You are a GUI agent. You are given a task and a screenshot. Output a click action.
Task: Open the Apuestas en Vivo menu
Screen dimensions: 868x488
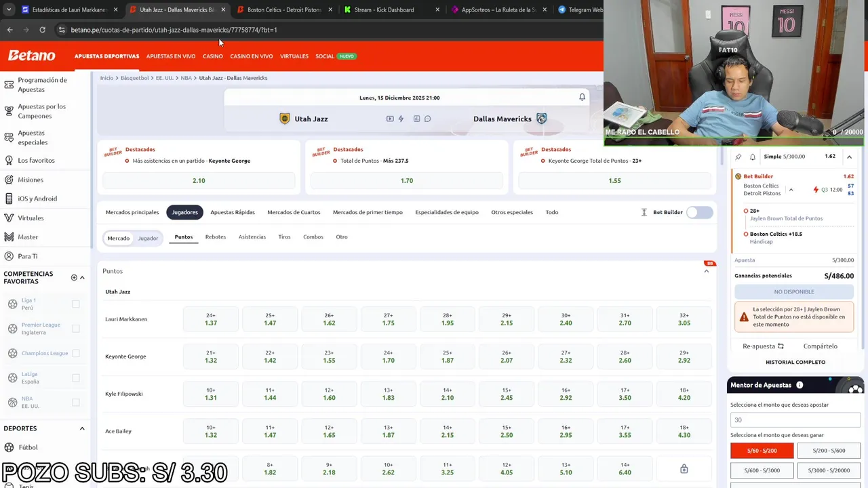pyautogui.click(x=171, y=56)
